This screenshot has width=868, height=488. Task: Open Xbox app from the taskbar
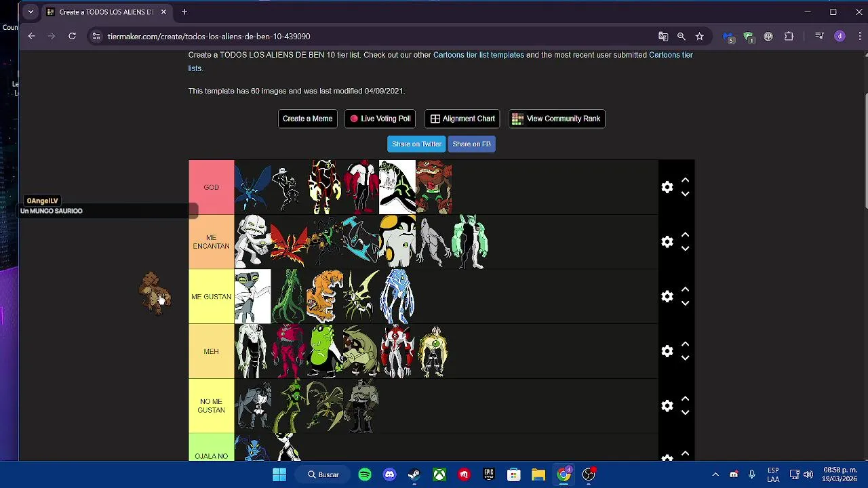[x=439, y=474]
